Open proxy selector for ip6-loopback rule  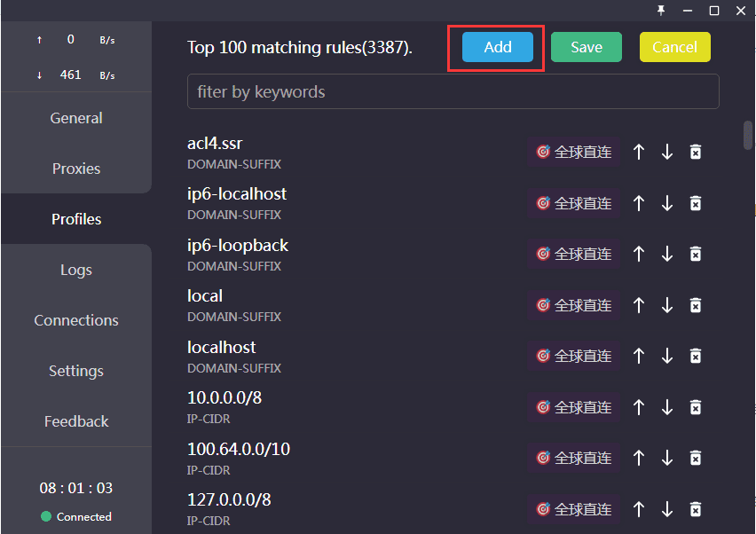click(x=574, y=254)
